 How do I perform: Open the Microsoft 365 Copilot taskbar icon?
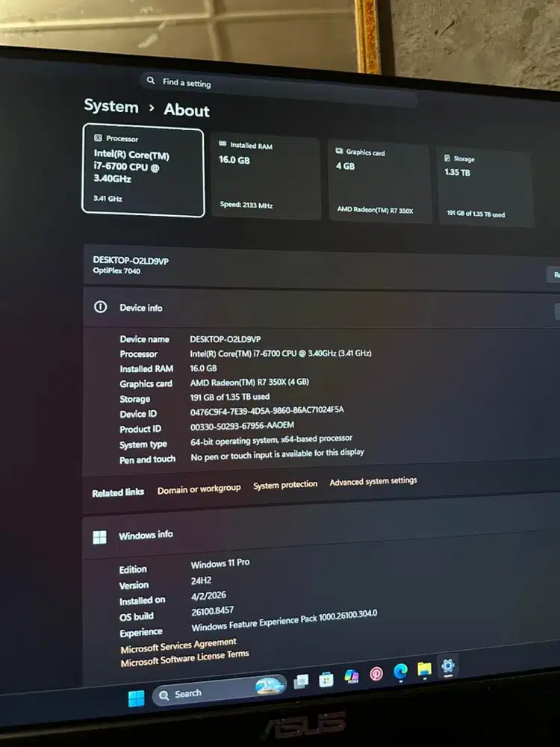coord(352,677)
